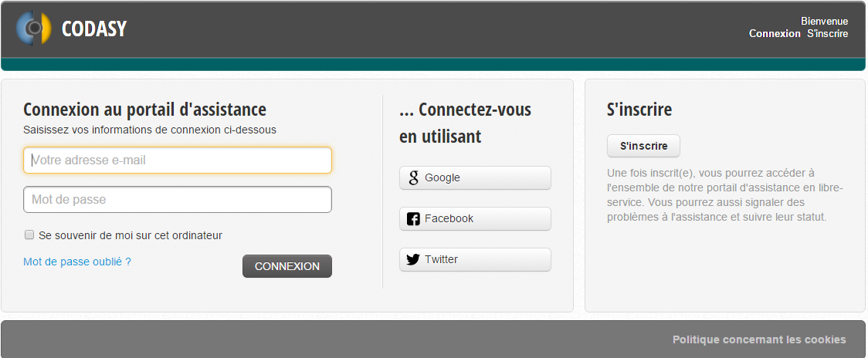Click the CODASY brand name text
The width and height of the screenshot is (868, 358).
(94, 29)
